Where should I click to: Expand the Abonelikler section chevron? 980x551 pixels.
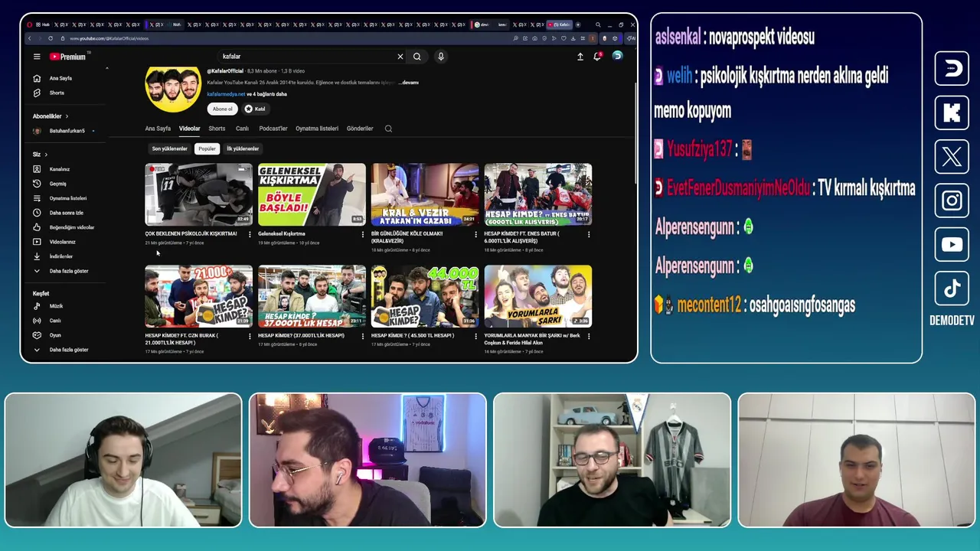[67, 116]
